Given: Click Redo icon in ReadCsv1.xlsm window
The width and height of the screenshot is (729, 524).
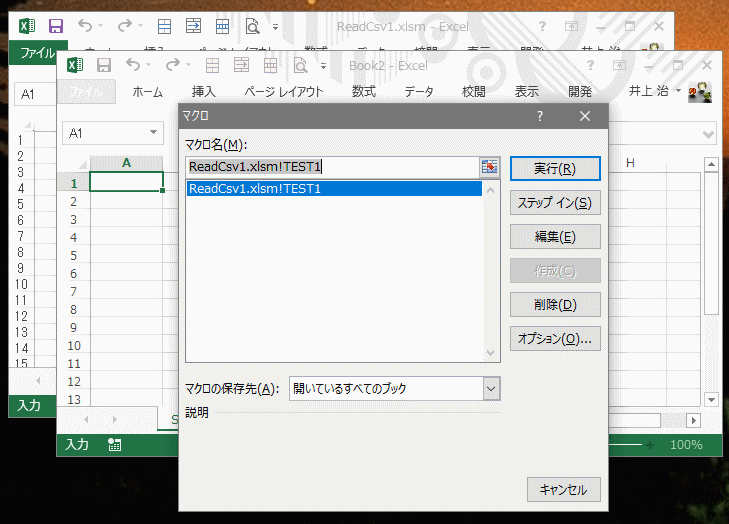Looking at the screenshot, I should pos(125,25).
